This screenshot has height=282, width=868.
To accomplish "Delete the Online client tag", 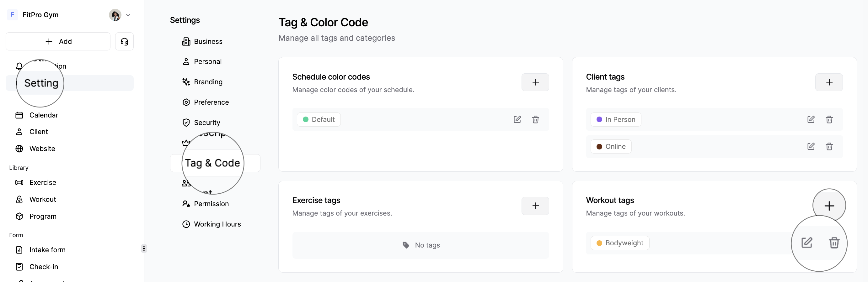I will tap(830, 146).
